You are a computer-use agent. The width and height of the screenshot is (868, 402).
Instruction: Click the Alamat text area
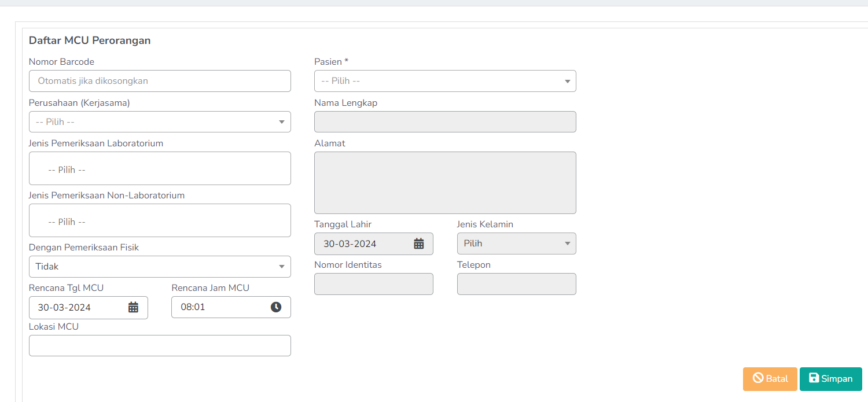pos(445,183)
